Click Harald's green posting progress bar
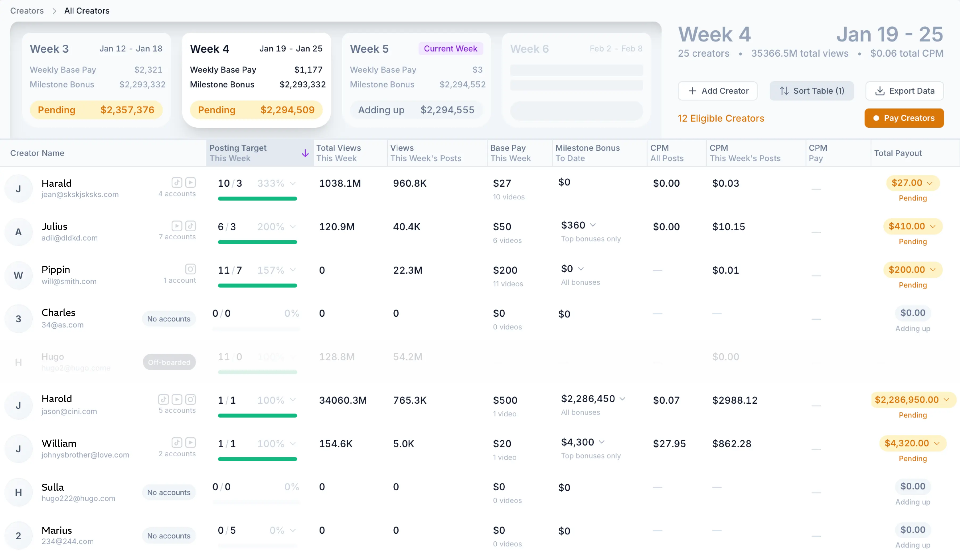This screenshot has height=560, width=960. pyautogui.click(x=257, y=199)
